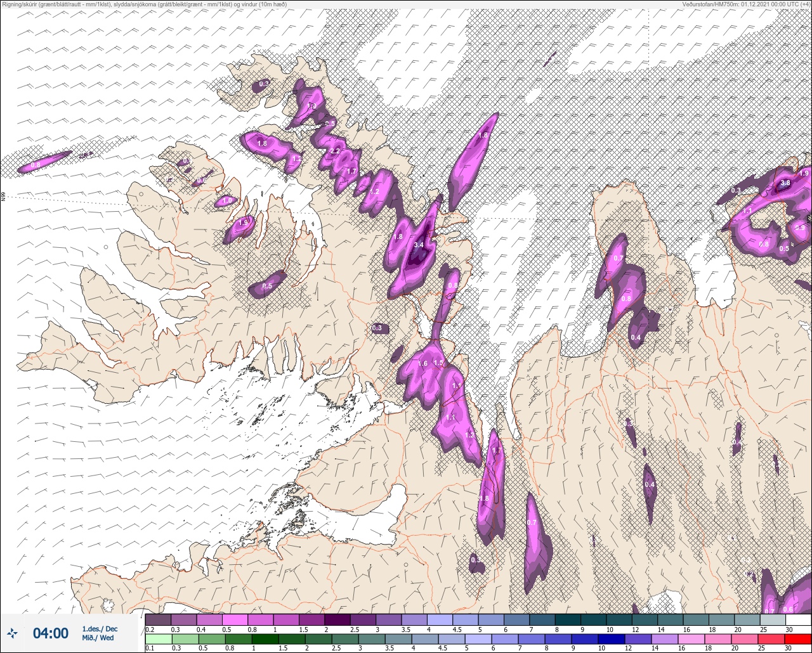Click the 0.2 label in snow legend
This screenshot has width=812, height=653.
click(150, 629)
